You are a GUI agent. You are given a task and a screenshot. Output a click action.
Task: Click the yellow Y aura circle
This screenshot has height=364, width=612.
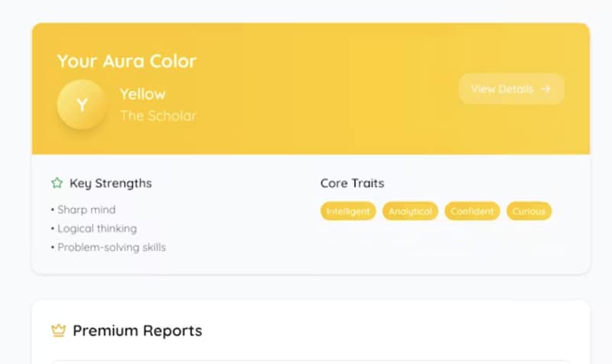(x=82, y=105)
